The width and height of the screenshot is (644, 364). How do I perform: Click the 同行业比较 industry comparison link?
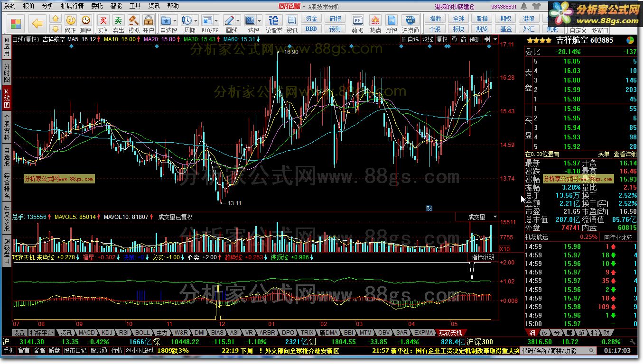(x=619, y=237)
